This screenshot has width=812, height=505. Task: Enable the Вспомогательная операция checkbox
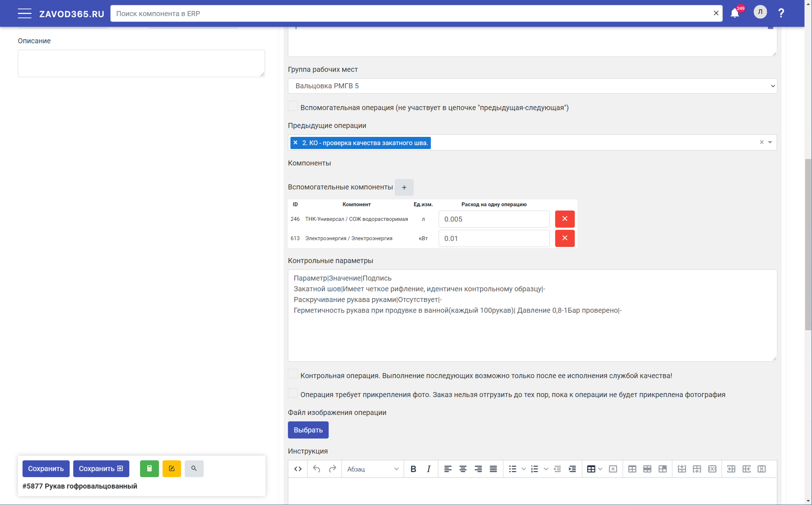click(293, 106)
